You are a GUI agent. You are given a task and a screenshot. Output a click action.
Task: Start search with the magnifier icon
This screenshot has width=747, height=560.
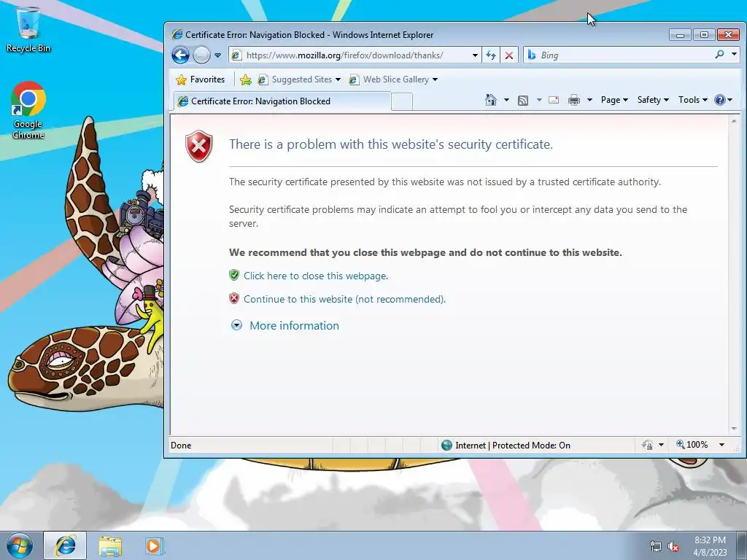(720, 55)
